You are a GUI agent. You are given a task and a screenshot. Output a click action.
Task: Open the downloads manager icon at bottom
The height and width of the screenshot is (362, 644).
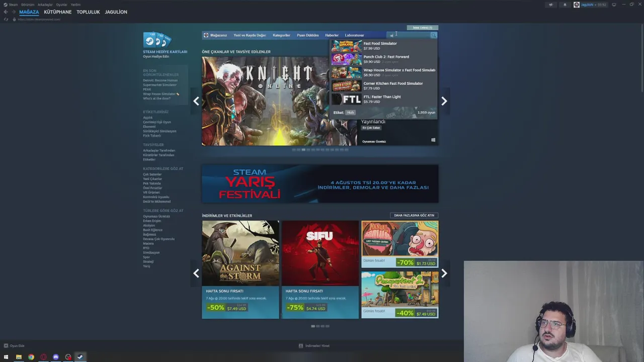301,345
